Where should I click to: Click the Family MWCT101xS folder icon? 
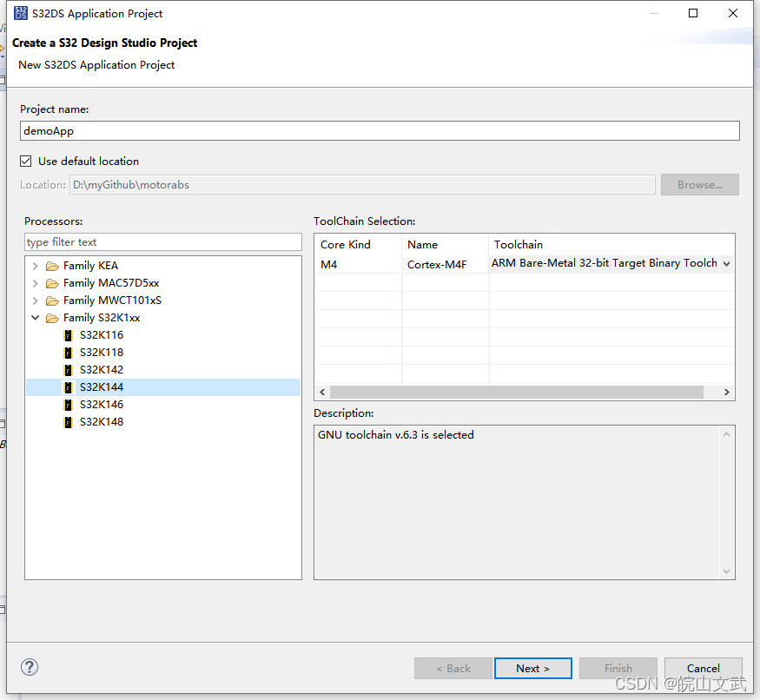tap(52, 300)
